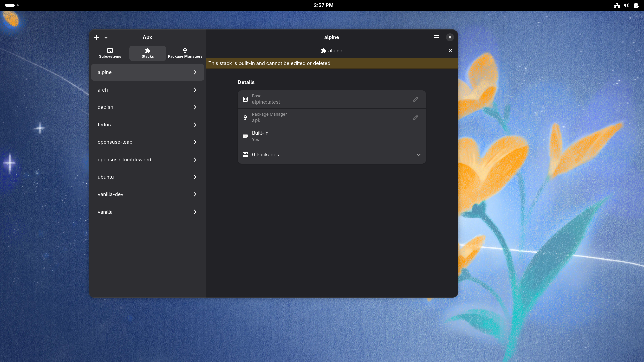Close the Apx window
Viewport: 644px width, 362px height.
450,37
